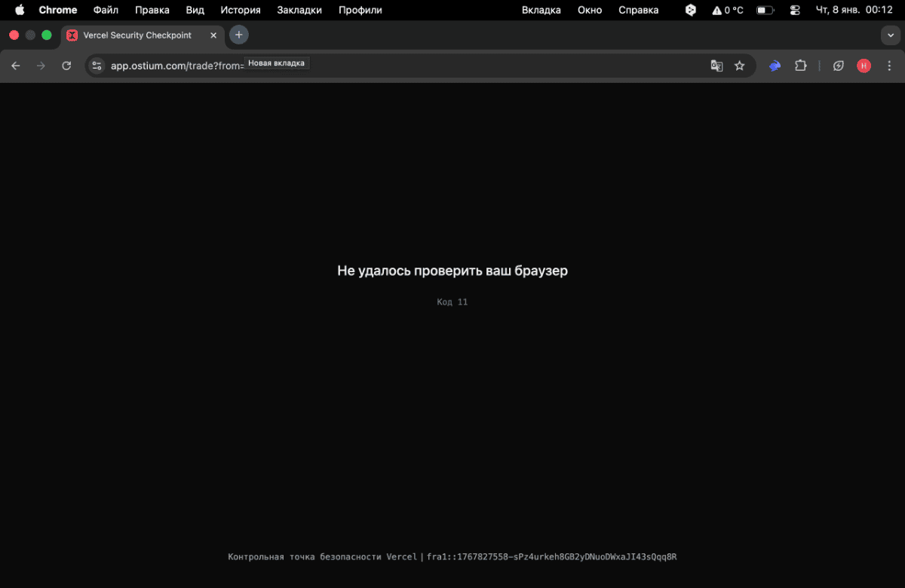Open the История menu
The image size is (905, 588).
(241, 10)
